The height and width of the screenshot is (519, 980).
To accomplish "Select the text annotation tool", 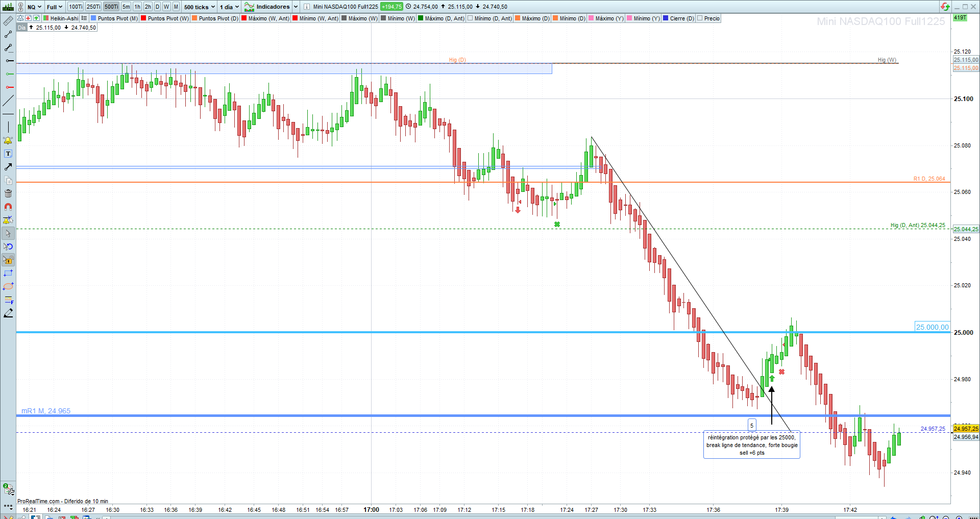I will click(8, 154).
